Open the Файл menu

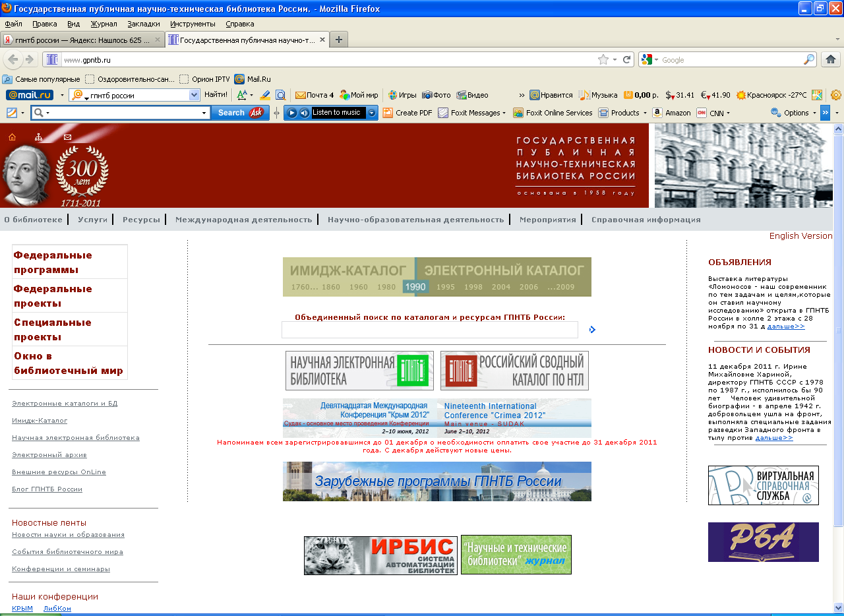point(13,24)
